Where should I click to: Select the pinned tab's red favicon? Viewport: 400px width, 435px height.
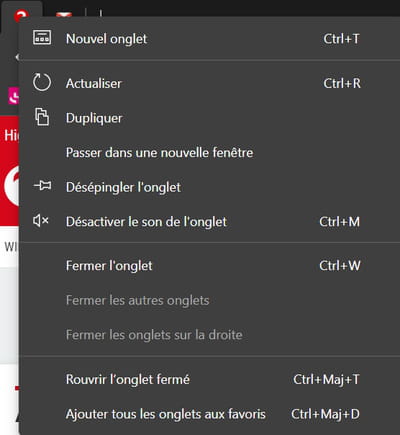click(x=21, y=15)
